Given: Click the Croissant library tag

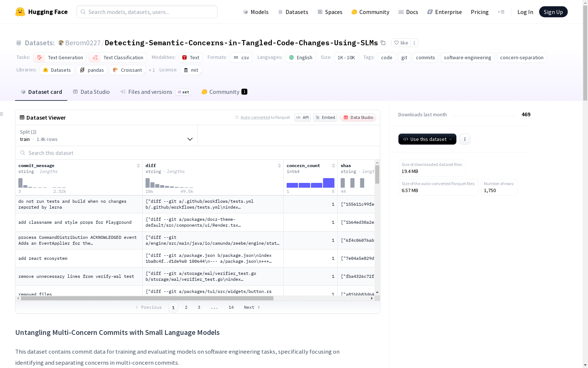Looking at the screenshot, I should [x=128, y=70].
